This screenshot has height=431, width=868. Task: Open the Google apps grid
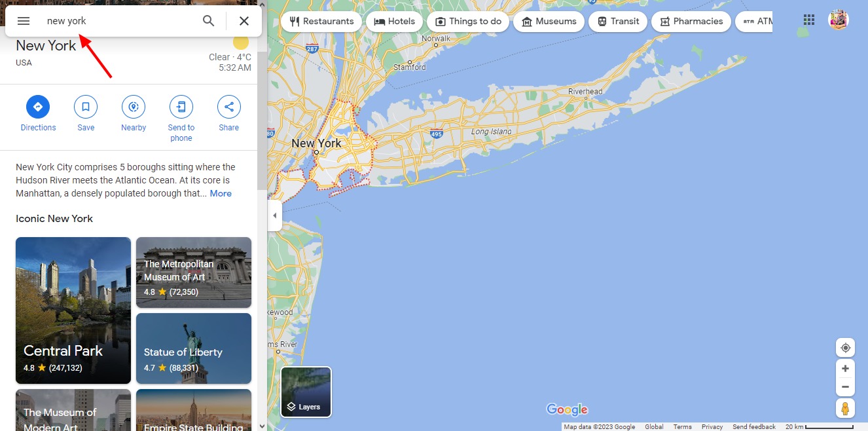(x=809, y=20)
